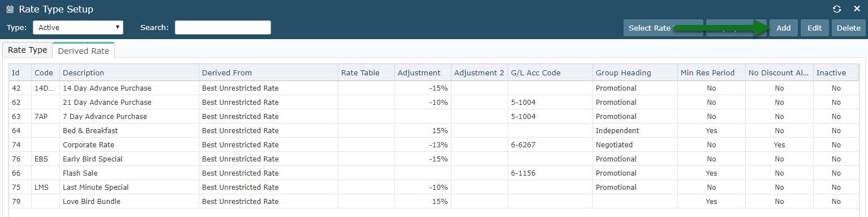
Task: Select the Early Bird Special row
Action: pos(434,159)
